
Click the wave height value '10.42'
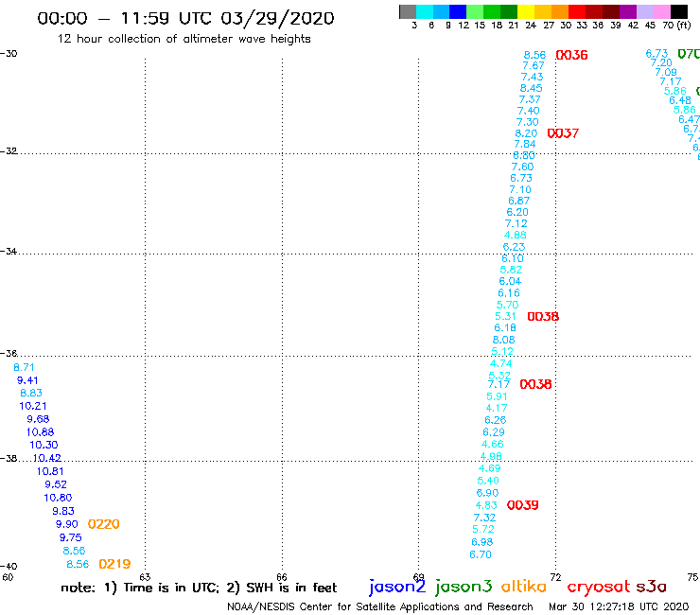click(47, 458)
